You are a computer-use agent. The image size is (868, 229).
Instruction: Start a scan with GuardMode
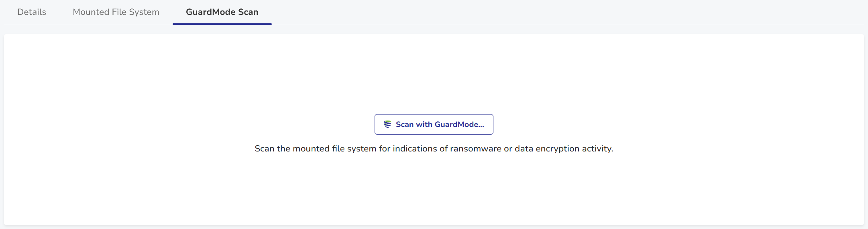(x=434, y=125)
